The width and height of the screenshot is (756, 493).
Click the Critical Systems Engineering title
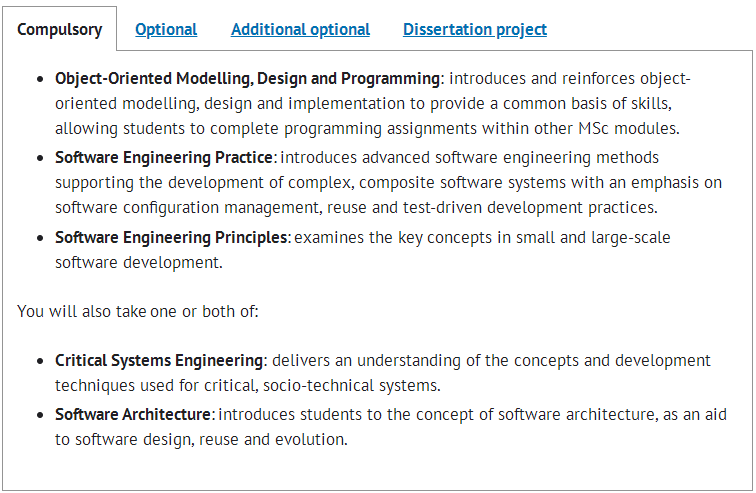click(159, 360)
